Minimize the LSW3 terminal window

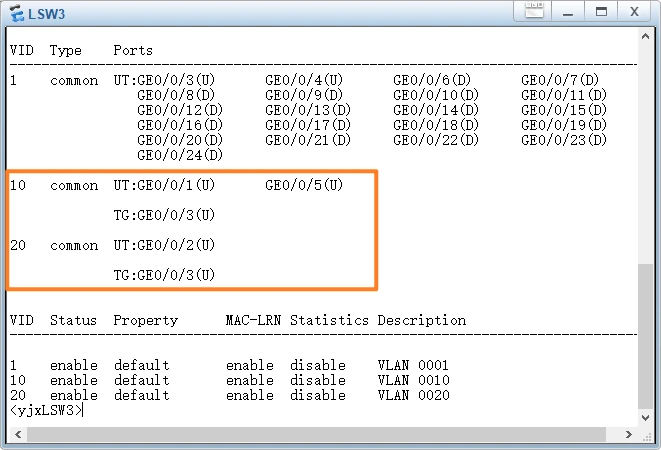pyautogui.click(x=568, y=12)
